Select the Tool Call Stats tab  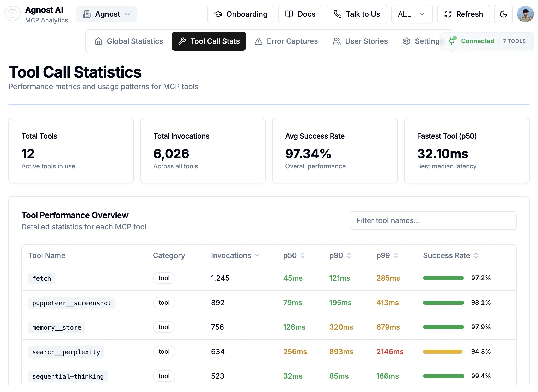coord(209,41)
